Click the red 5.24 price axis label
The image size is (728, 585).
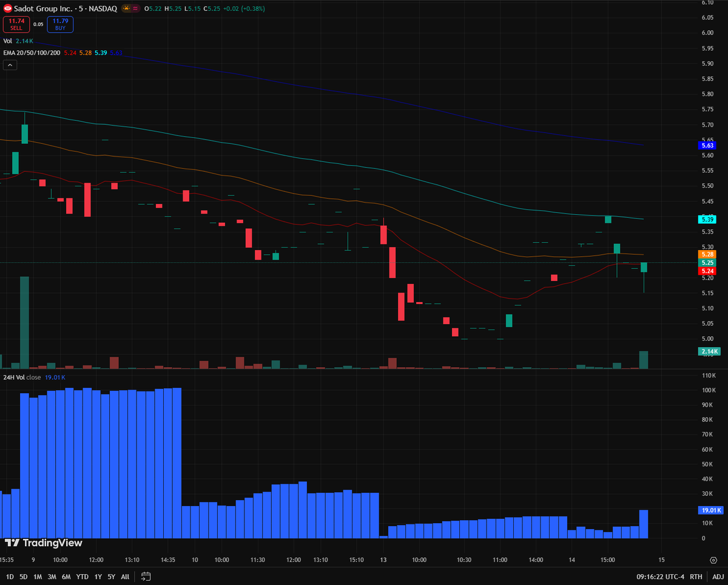(x=707, y=271)
